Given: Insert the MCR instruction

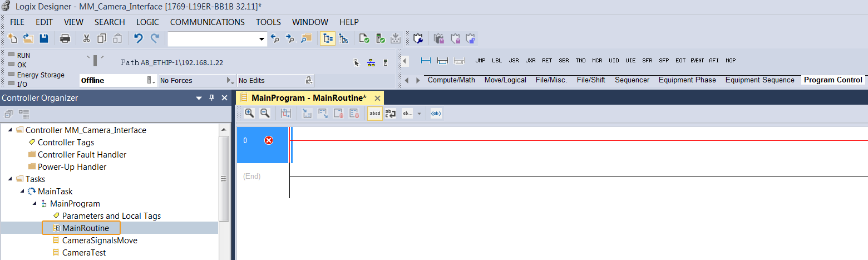Looking at the screenshot, I should tap(597, 61).
